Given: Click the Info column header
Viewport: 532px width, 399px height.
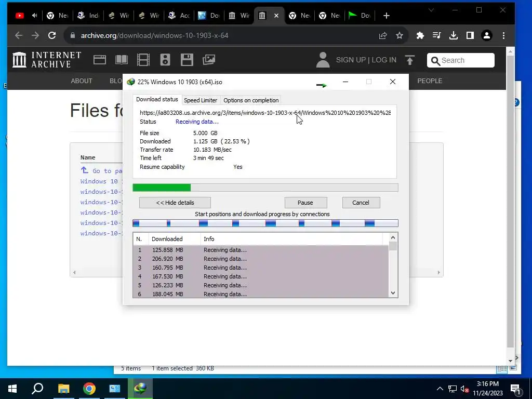Looking at the screenshot, I should 291,239.
